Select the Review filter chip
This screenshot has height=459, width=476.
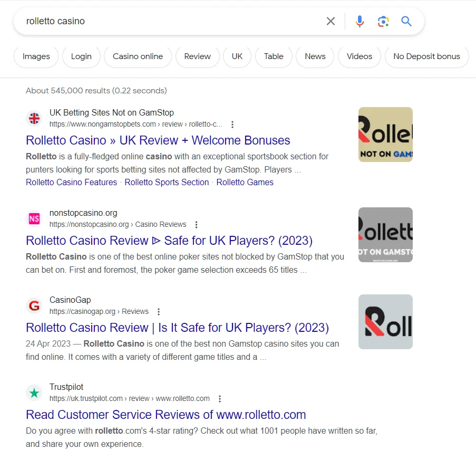coord(197,56)
